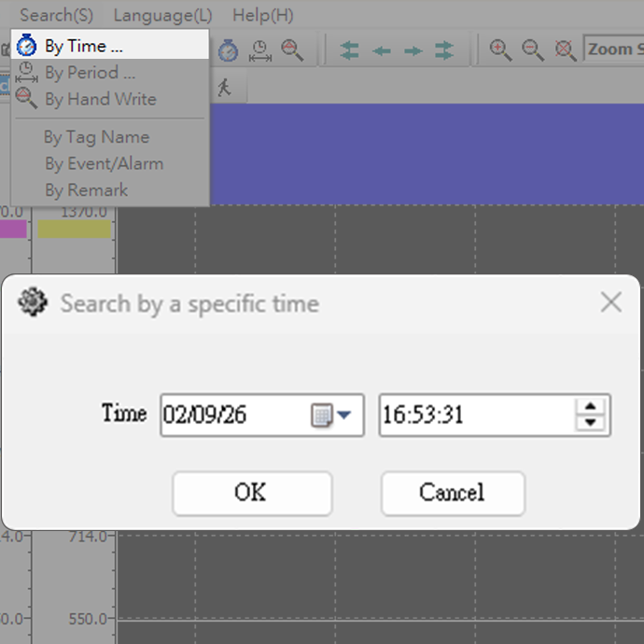This screenshot has height=644, width=644.
Task: Open the Language(L) menu
Action: [x=162, y=15]
